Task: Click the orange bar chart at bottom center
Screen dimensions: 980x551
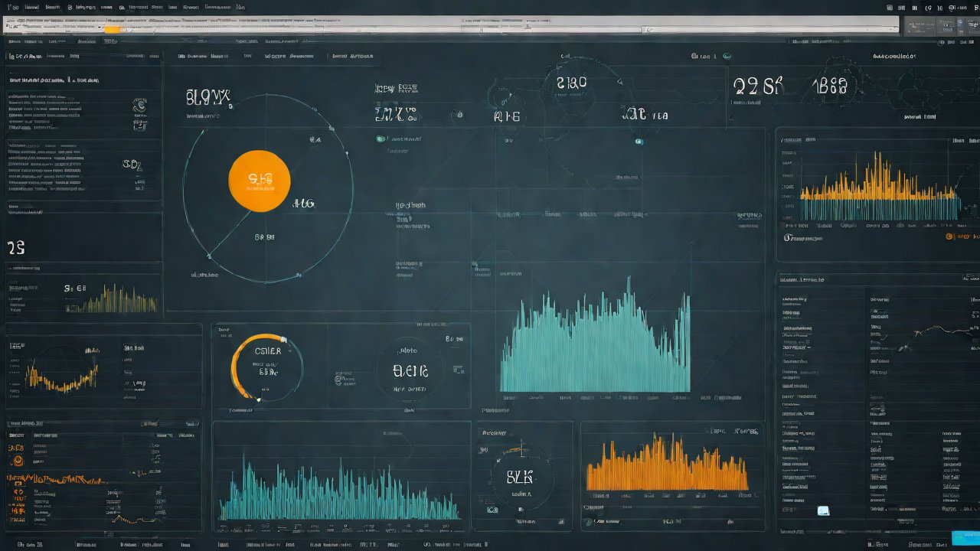Action: tap(666, 465)
